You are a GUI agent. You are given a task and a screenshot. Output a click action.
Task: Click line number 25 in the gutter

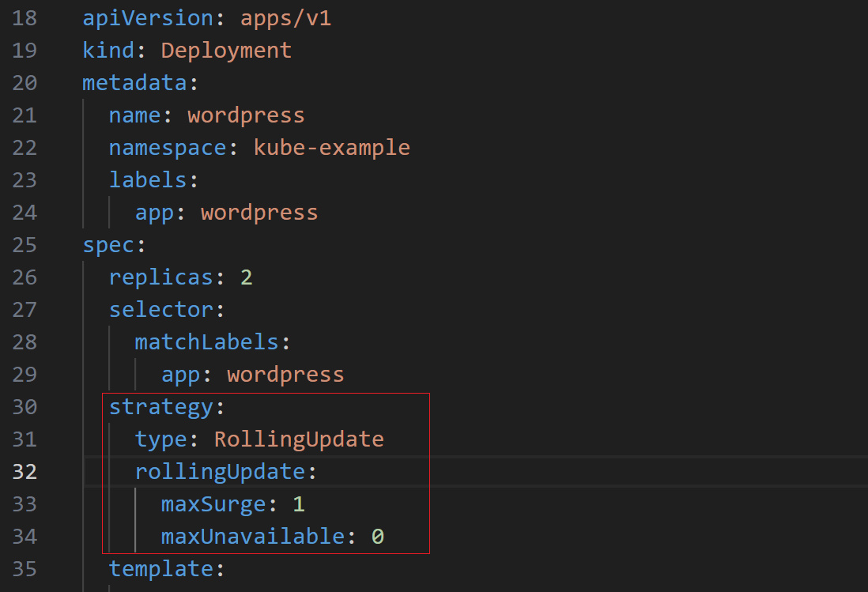[x=25, y=245]
